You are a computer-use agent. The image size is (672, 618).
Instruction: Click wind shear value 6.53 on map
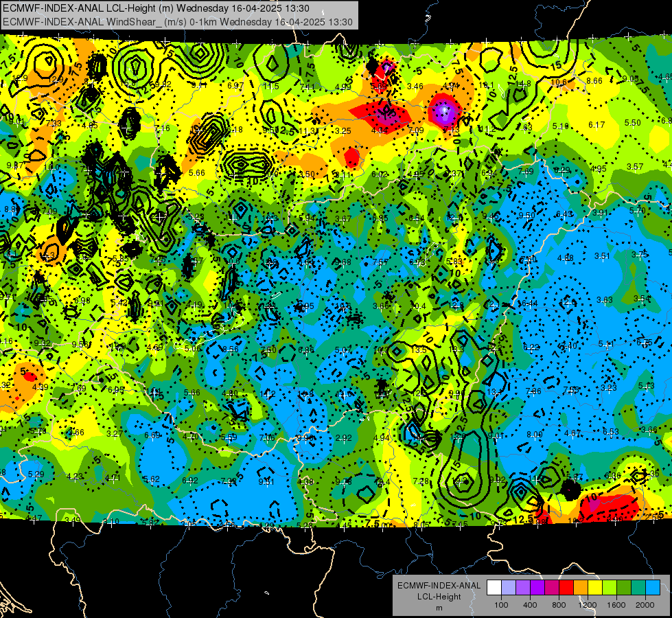tap(611, 431)
